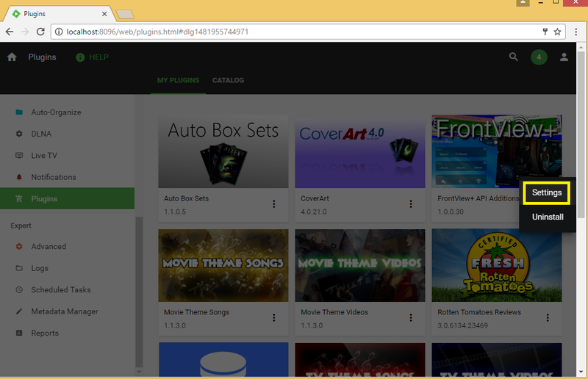This screenshot has width=588, height=379.
Task: Open Scheduled Tasks in the sidebar
Action: pyautogui.click(x=67, y=290)
